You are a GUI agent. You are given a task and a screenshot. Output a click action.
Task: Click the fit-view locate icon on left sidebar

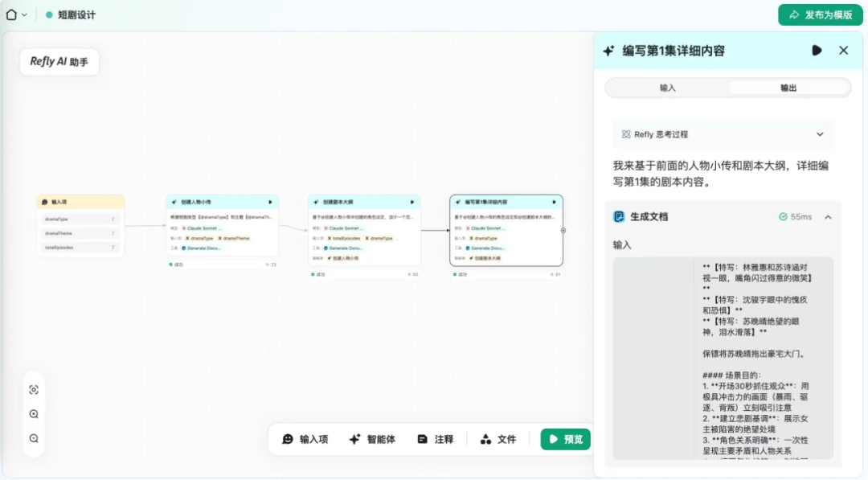click(x=34, y=388)
